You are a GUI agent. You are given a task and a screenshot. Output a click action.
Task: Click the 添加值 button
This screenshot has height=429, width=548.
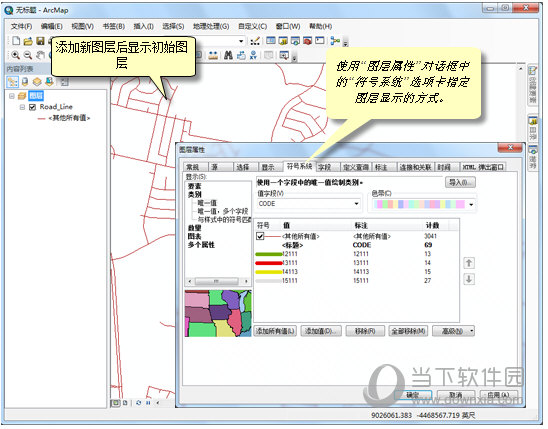[x=321, y=331]
